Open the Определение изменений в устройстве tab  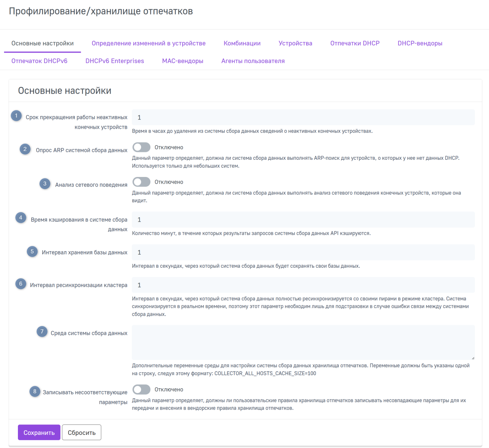[x=149, y=43]
